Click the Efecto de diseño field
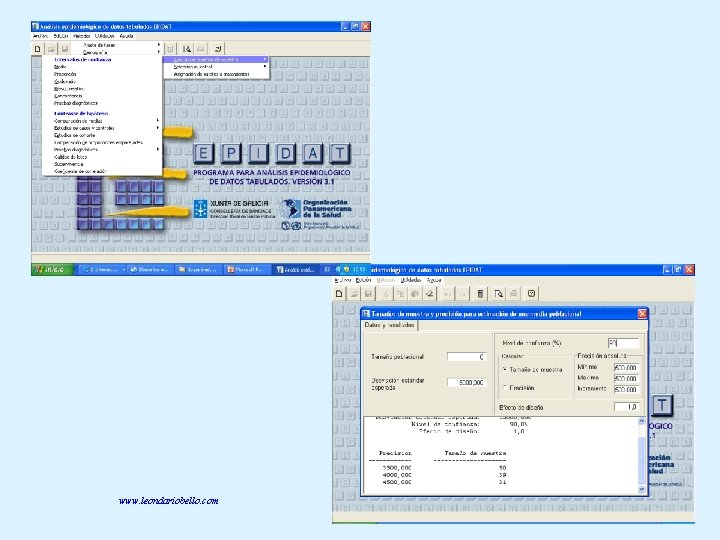This screenshot has height=540, width=720. tap(626, 407)
